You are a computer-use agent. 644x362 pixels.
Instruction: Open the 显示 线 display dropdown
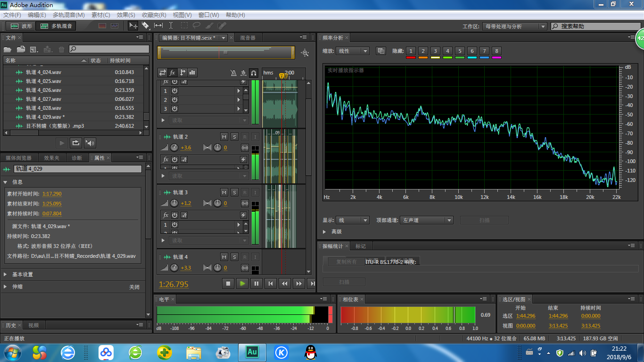point(353,220)
